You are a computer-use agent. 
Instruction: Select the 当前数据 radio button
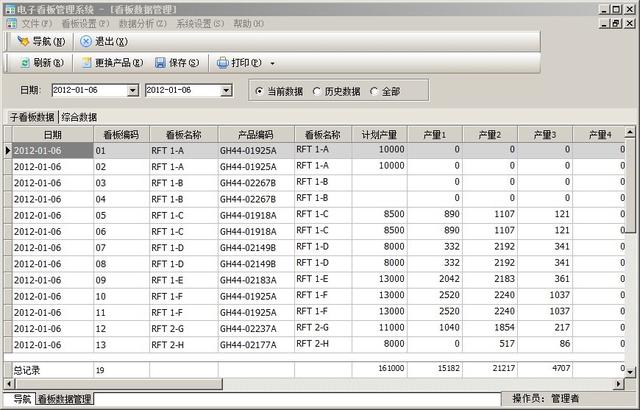(x=258, y=91)
